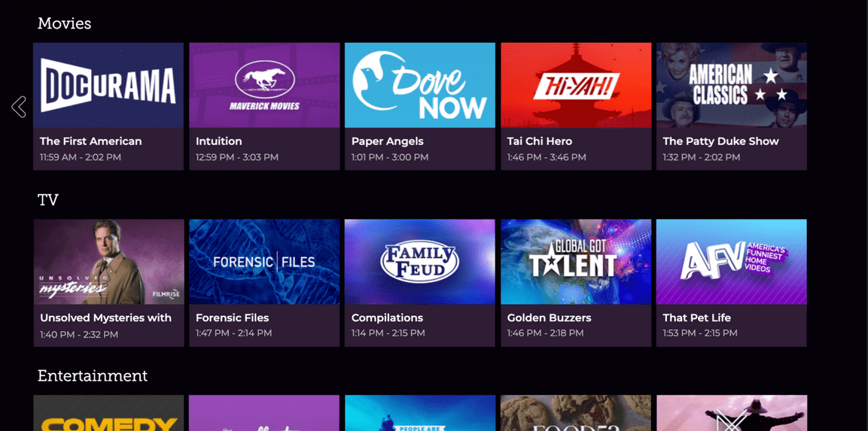868x431 pixels.
Task: Open the Hi-YAH! channel thumbnail
Action: 576,85
